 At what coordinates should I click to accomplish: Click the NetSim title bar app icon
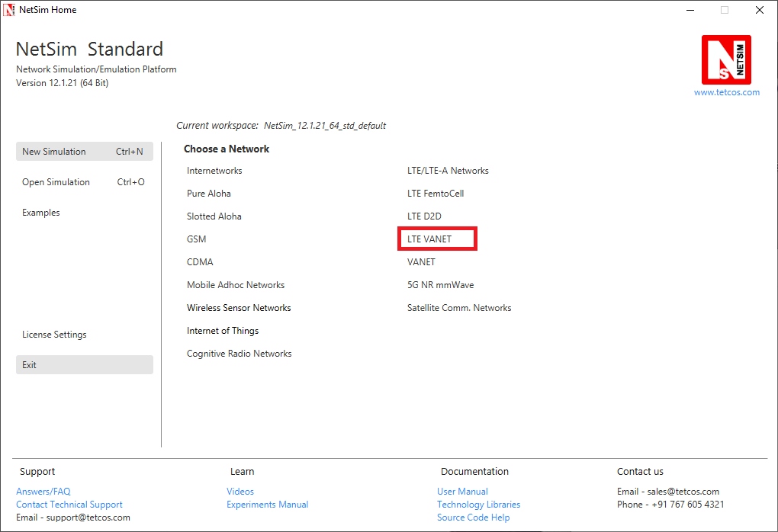[x=9, y=10]
